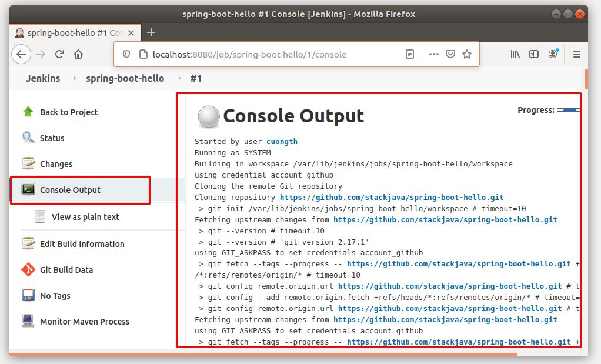This screenshot has width=601, height=364.
Task: Click the Console Output terminal icon
Action: 28,189
